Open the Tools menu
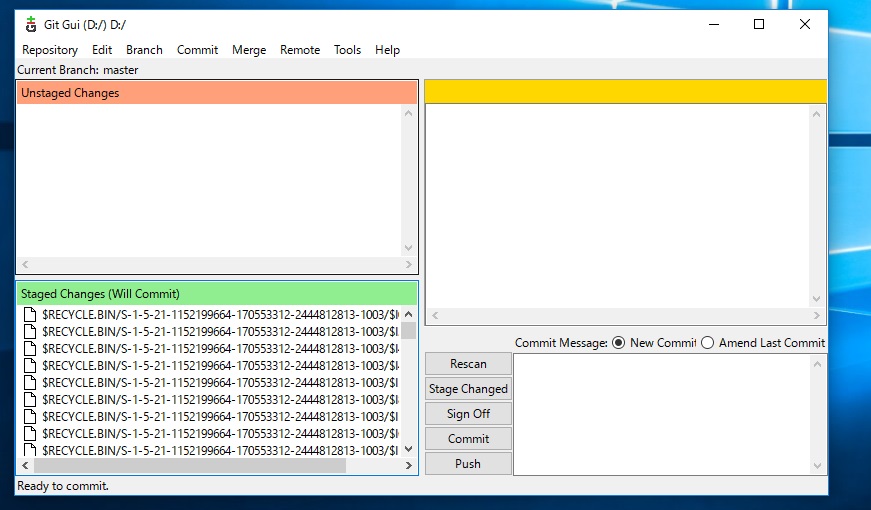The height and width of the screenshot is (510, 871). tap(347, 50)
